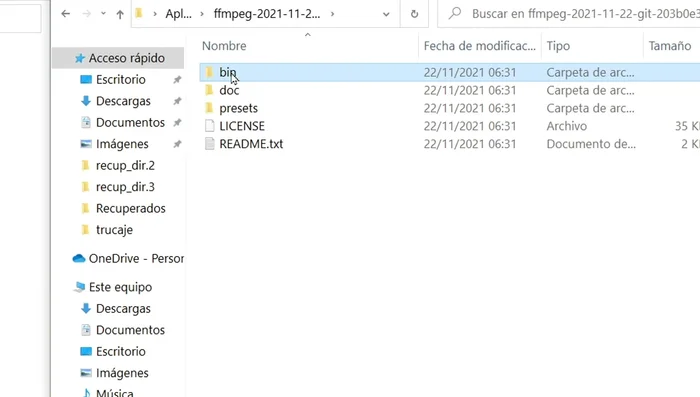Click 'Archivo' type of LICENSE
This screenshot has width=700, height=397.
[x=567, y=126]
